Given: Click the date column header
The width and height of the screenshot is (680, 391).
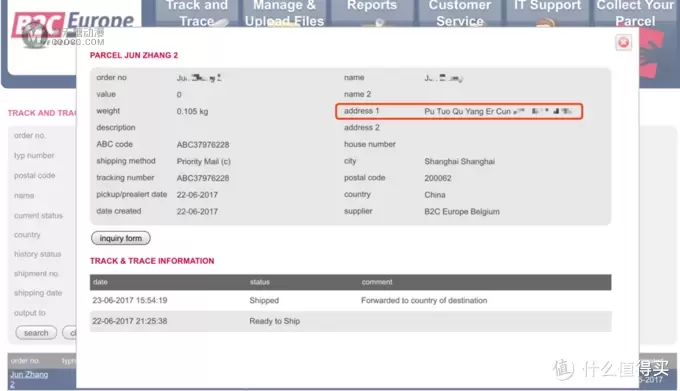Looking at the screenshot, I should (100, 282).
